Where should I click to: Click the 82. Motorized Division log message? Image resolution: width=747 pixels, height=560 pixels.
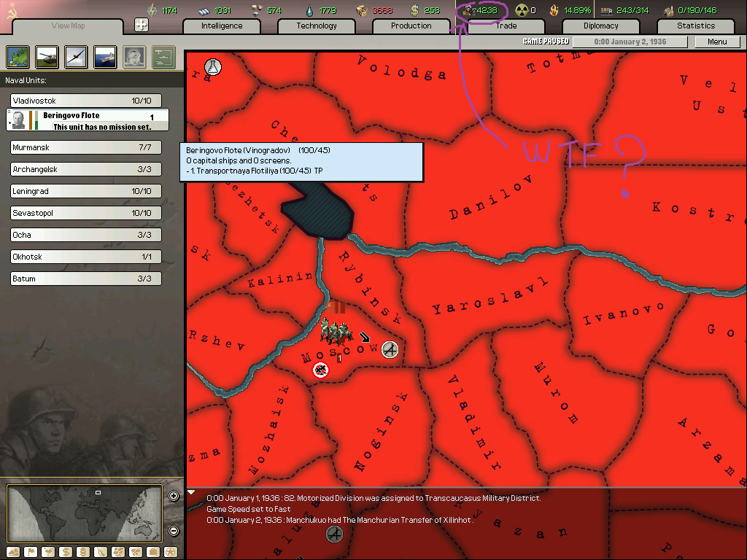(373, 498)
